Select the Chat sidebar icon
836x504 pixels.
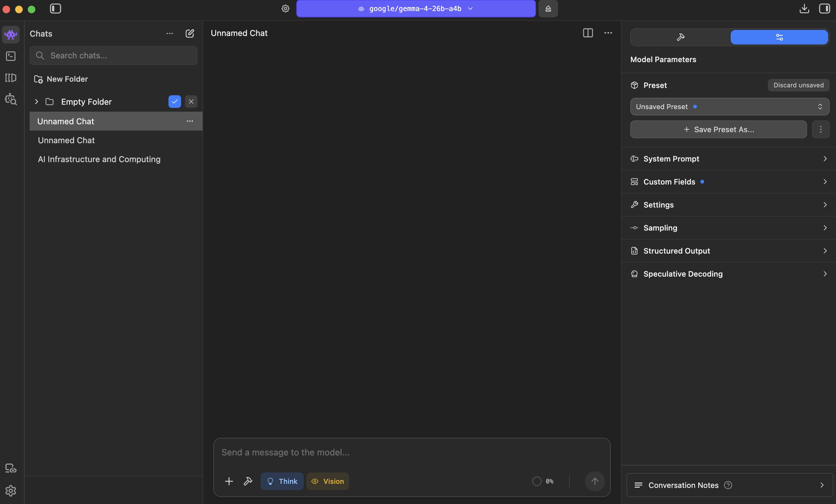tap(10, 35)
